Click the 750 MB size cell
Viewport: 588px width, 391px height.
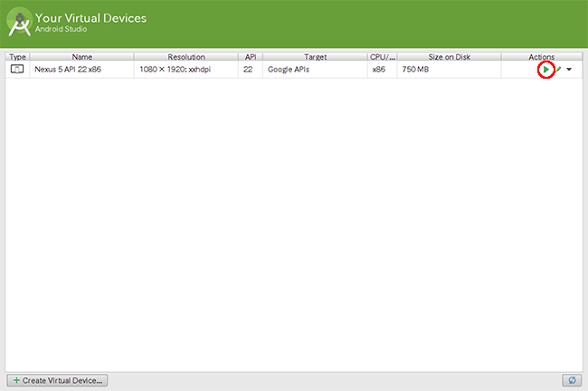click(x=450, y=70)
